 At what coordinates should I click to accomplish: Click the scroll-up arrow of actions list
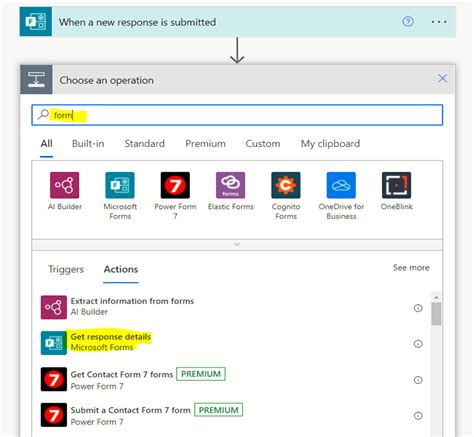tap(436, 297)
